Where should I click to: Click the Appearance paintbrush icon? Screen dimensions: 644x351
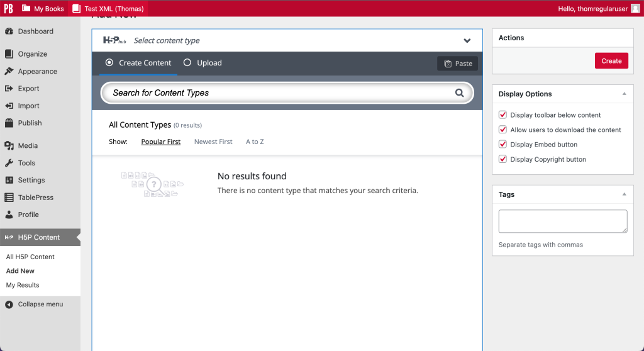tap(9, 72)
